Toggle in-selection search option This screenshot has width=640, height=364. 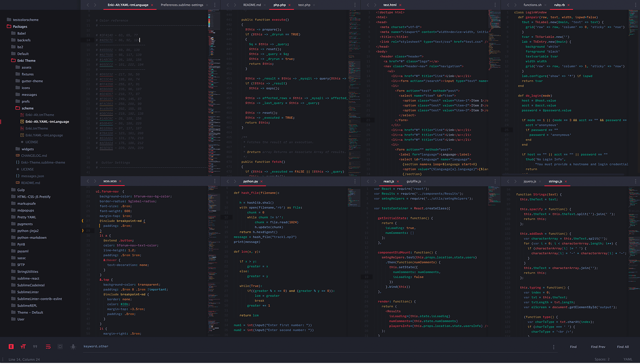[60, 347]
